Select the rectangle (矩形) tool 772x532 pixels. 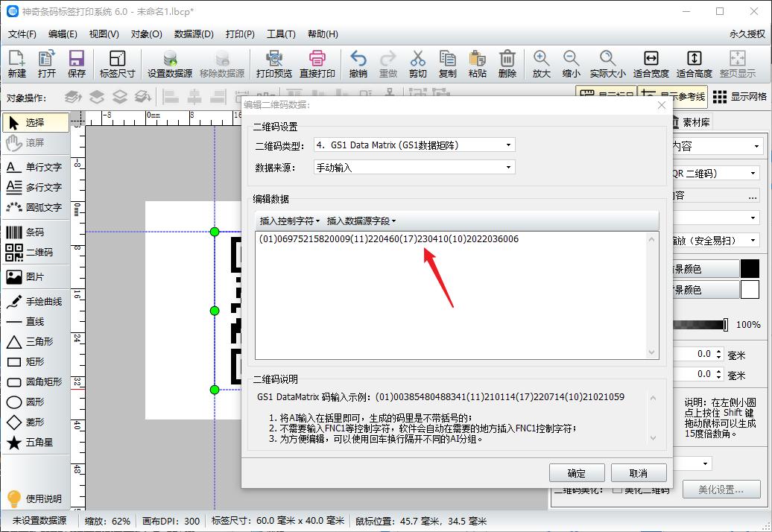pos(36,361)
